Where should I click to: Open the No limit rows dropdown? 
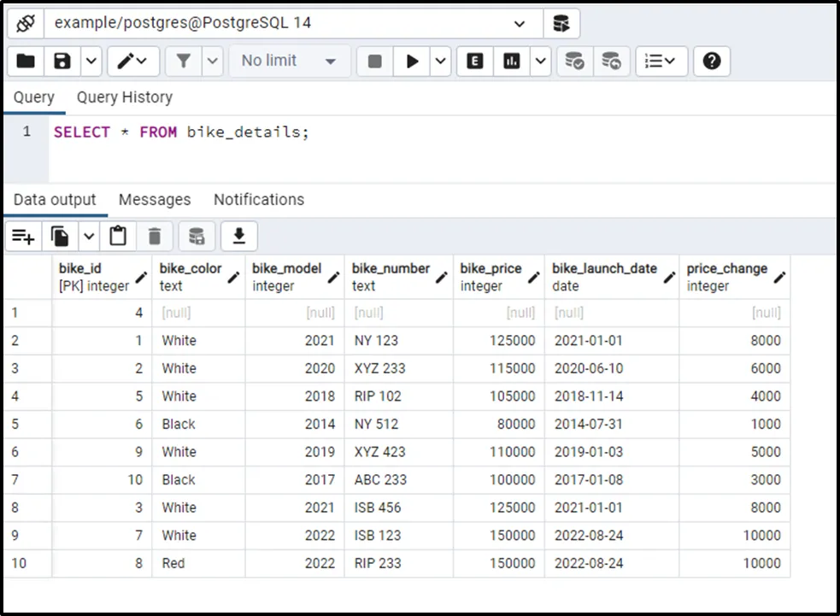(289, 61)
